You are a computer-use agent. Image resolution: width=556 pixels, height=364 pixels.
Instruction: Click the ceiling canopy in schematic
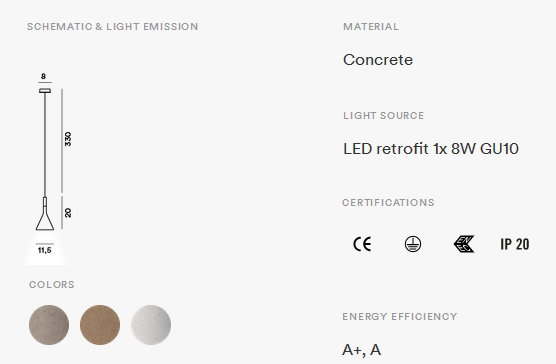45,91
